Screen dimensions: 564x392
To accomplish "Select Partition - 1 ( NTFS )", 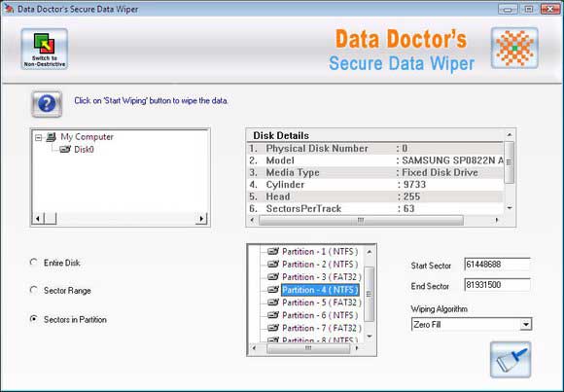I will [x=320, y=251].
